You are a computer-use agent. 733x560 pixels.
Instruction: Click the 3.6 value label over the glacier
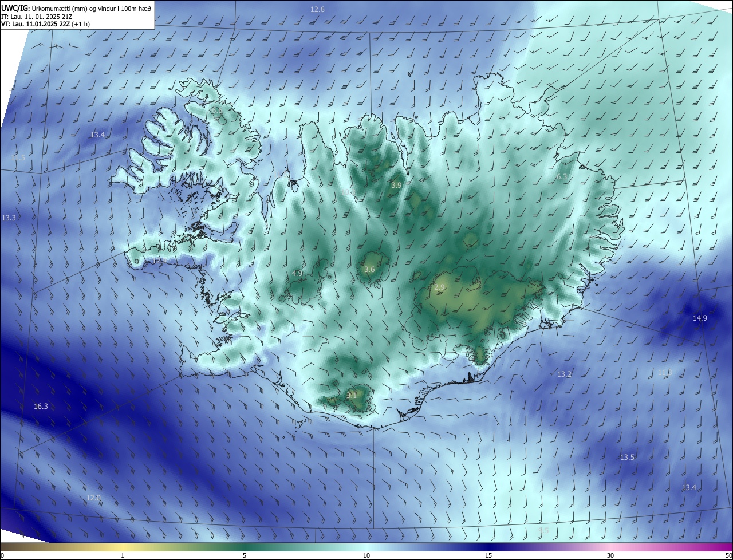tap(369, 270)
